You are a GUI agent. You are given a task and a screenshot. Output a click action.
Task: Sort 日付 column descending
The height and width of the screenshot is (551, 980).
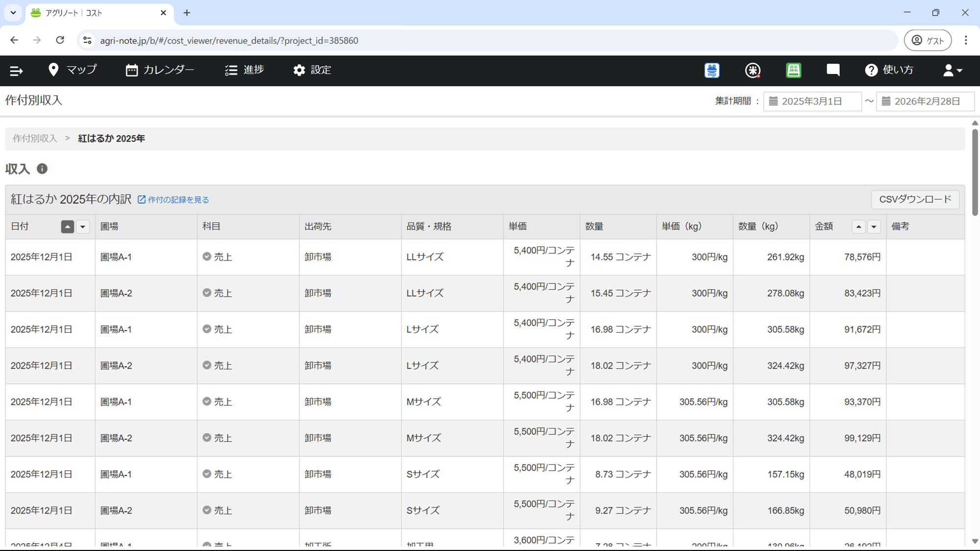point(83,227)
